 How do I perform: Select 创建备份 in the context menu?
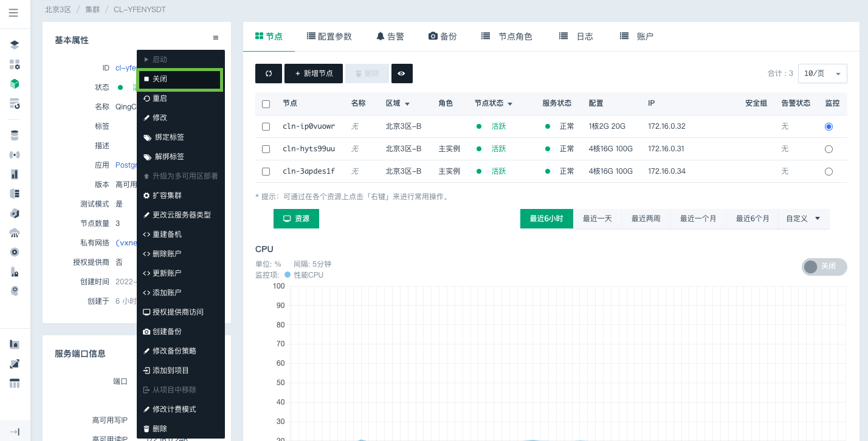181,332
